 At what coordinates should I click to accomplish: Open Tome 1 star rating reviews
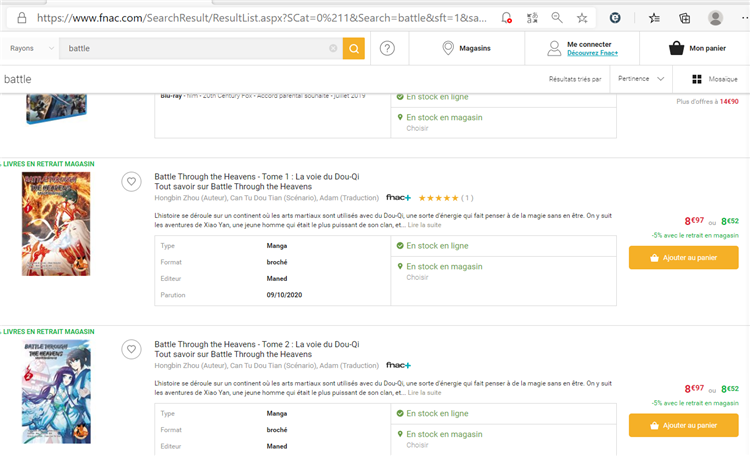[446, 198]
